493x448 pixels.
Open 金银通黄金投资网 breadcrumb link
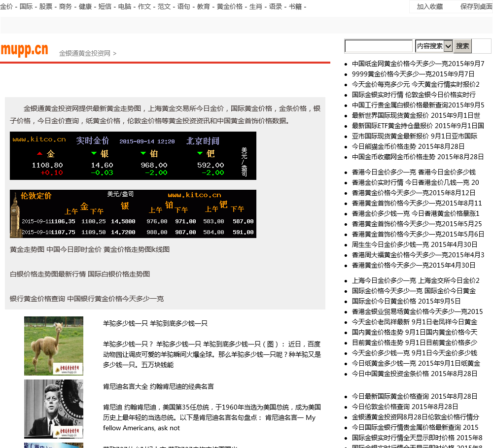tap(85, 53)
